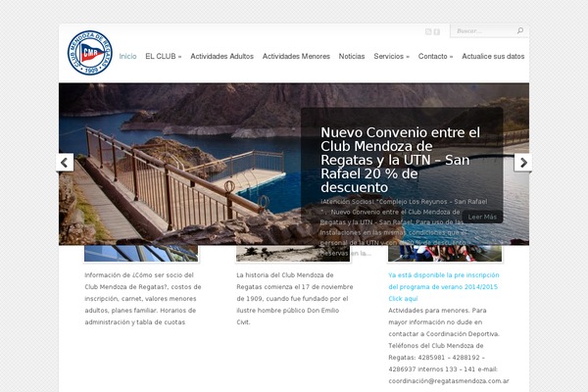The image size is (588, 392).
Task: Open the RSS feed icon
Action: tap(428, 32)
